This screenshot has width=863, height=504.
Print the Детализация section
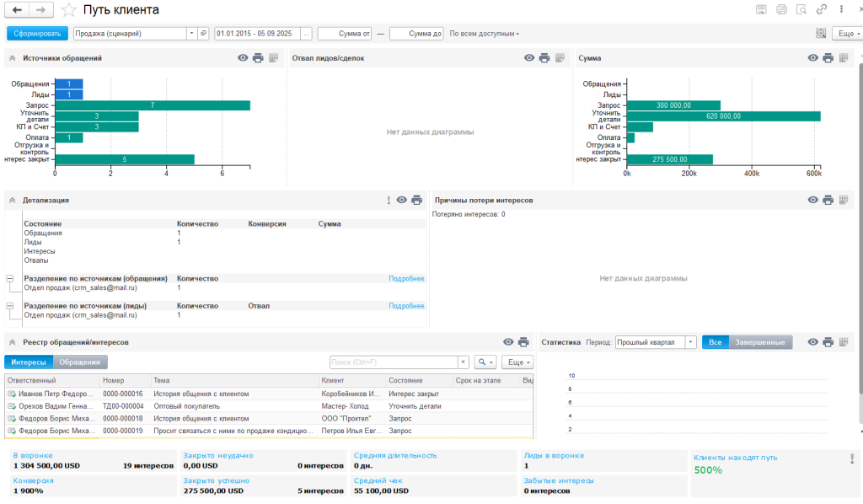tap(416, 201)
